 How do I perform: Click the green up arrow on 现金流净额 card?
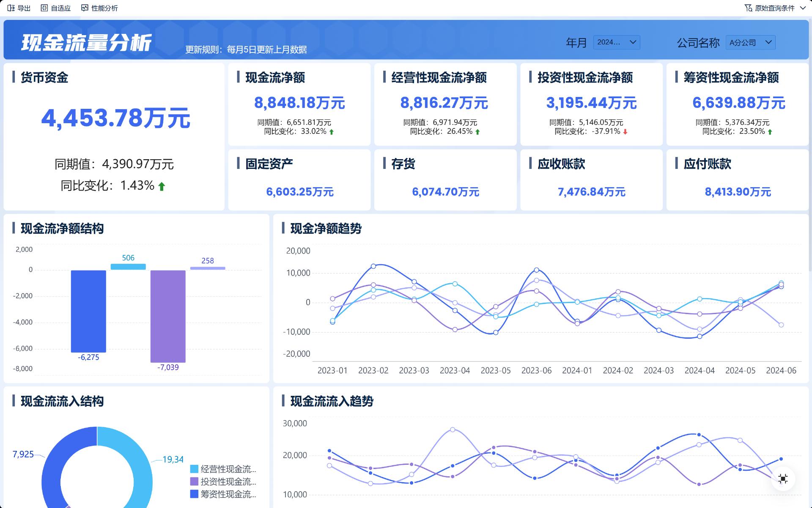point(332,132)
